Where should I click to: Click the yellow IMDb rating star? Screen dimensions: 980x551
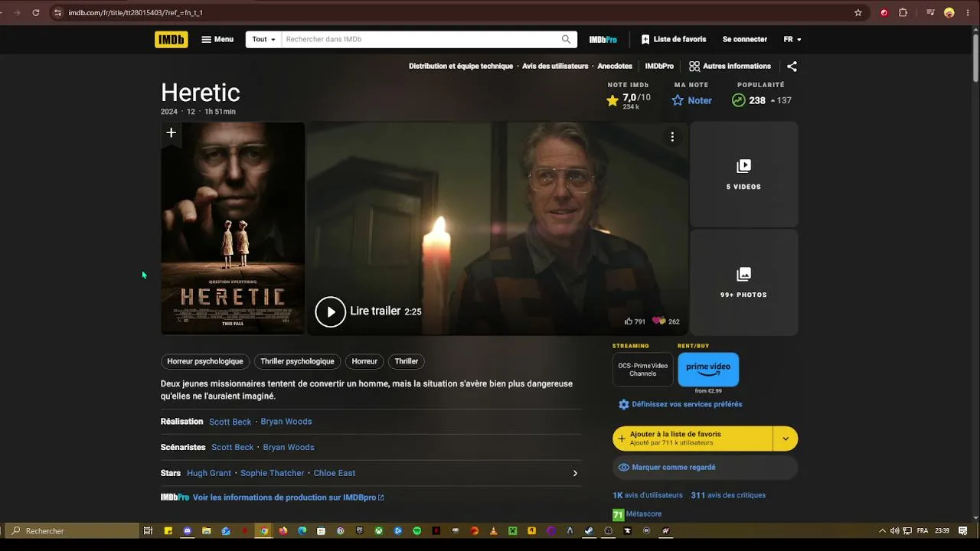coord(612,100)
